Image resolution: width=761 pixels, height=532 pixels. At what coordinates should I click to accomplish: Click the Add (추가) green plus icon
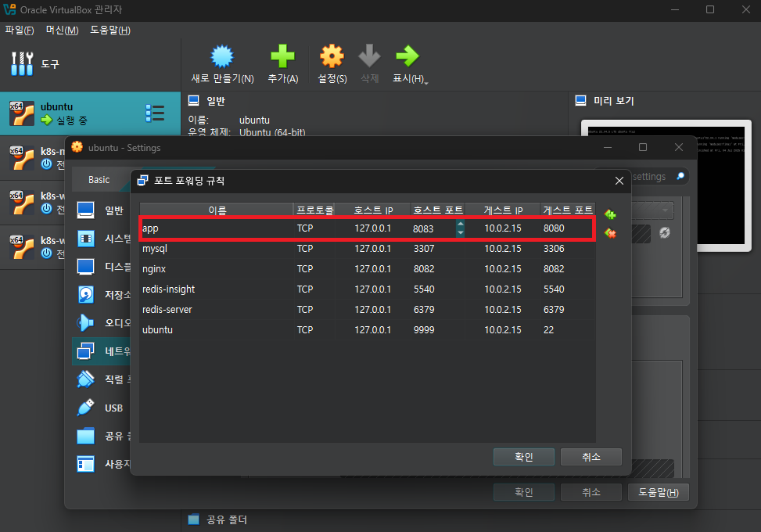pyautogui.click(x=282, y=56)
